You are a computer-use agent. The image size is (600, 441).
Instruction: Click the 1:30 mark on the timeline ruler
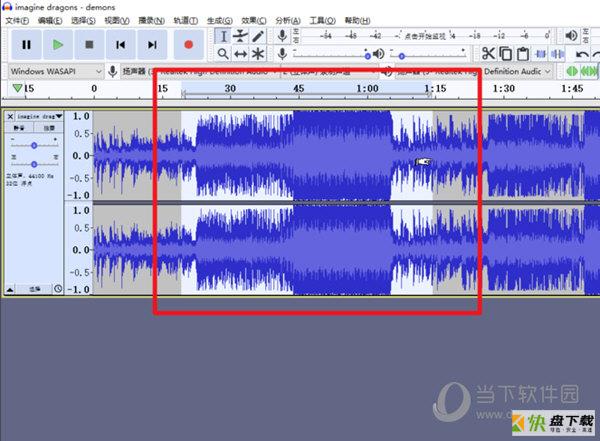pyautogui.click(x=504, y=88)
